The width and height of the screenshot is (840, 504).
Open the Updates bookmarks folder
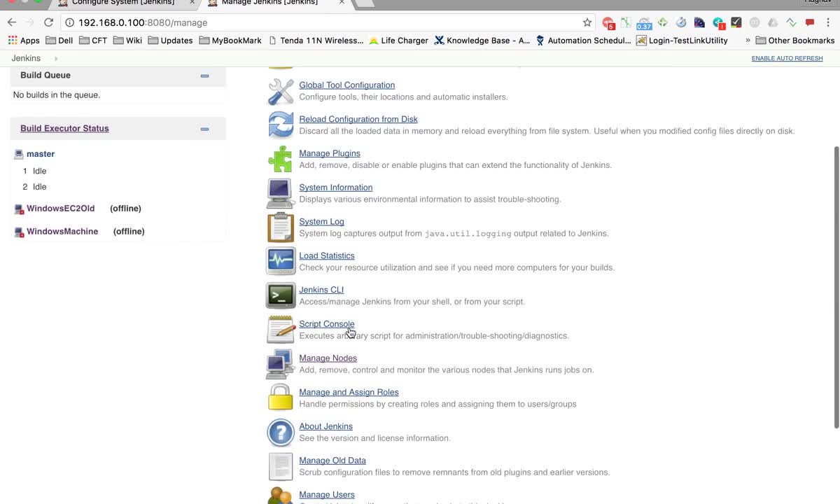pyautogui.click(x=170, y=41)
